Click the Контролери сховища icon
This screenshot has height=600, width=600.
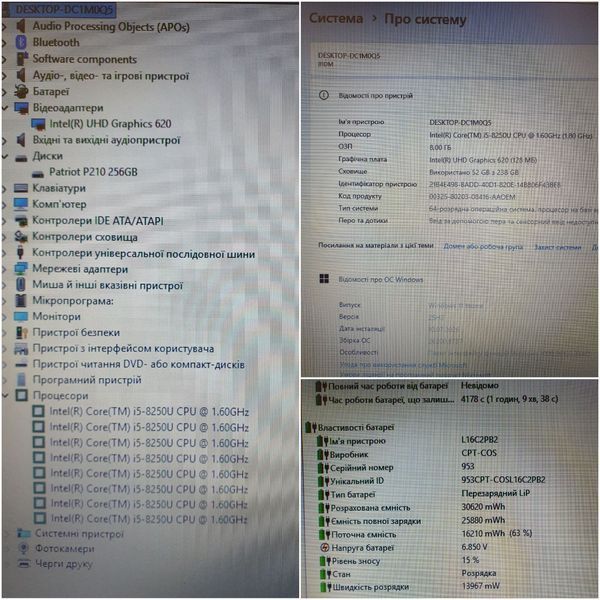coord(21,237)
